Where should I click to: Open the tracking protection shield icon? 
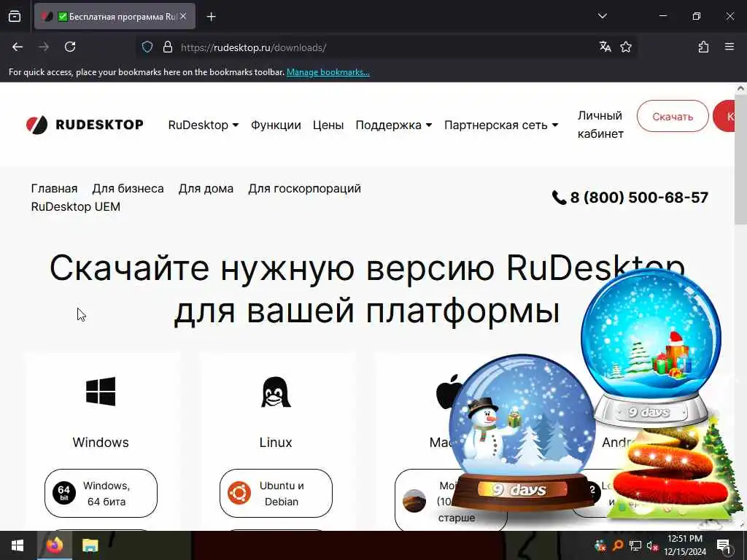pyautogui.click(x=147, y=47)
